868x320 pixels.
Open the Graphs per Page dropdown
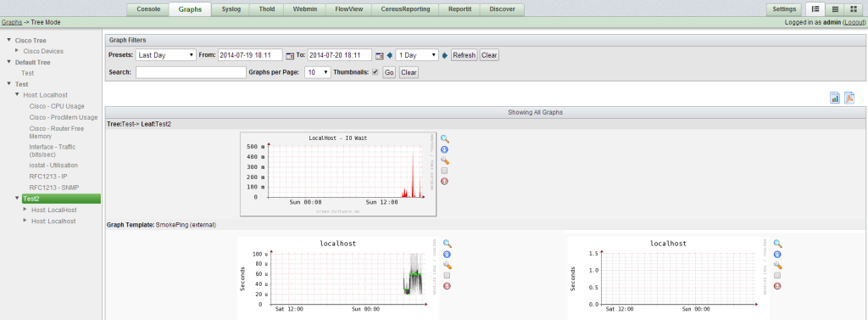click(318, 72)
